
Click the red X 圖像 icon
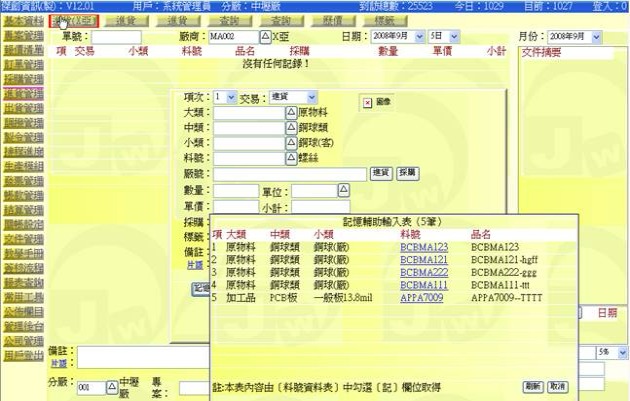click(367, 102)
